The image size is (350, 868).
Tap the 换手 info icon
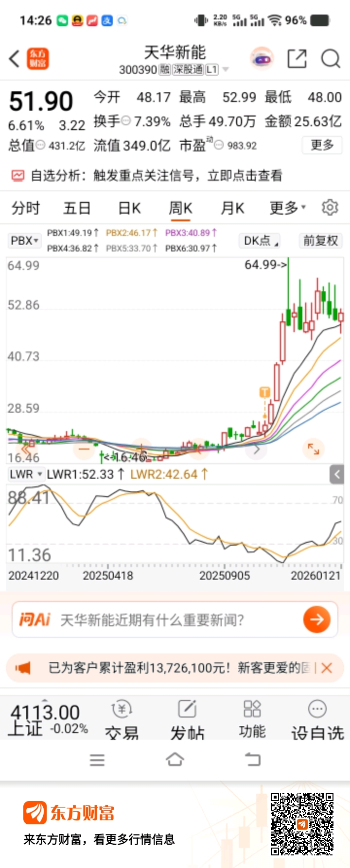pyautogui.click(x=126, y=121)
